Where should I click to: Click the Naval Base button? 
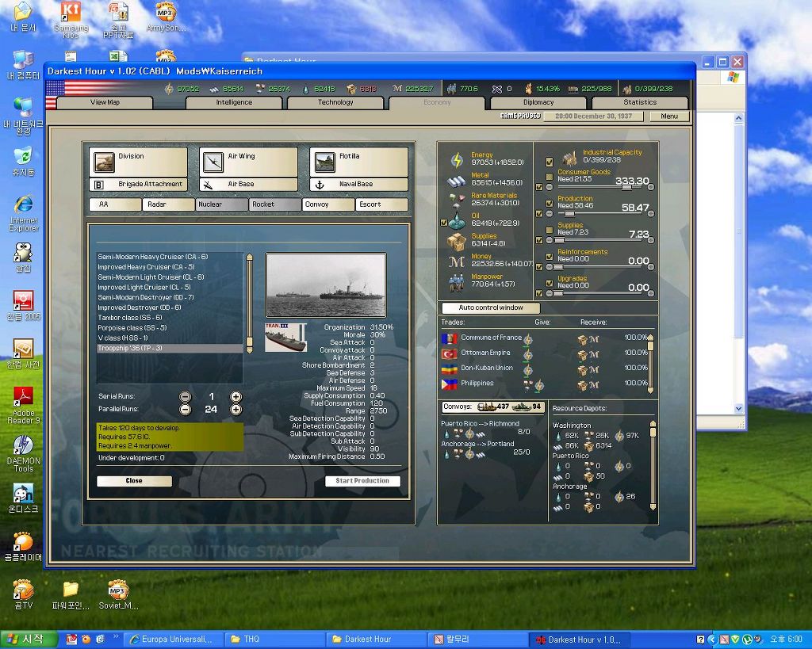[358, 185]
